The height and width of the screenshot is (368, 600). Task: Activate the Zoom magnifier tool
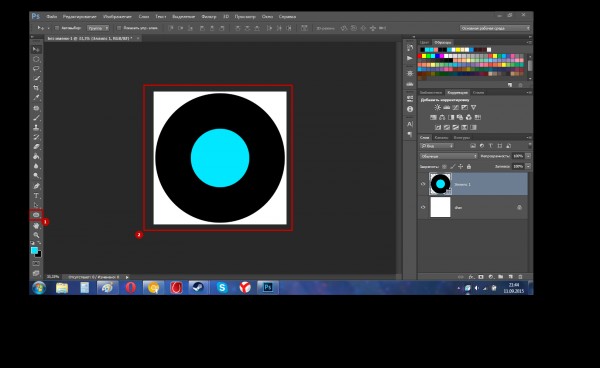(36, 235)
